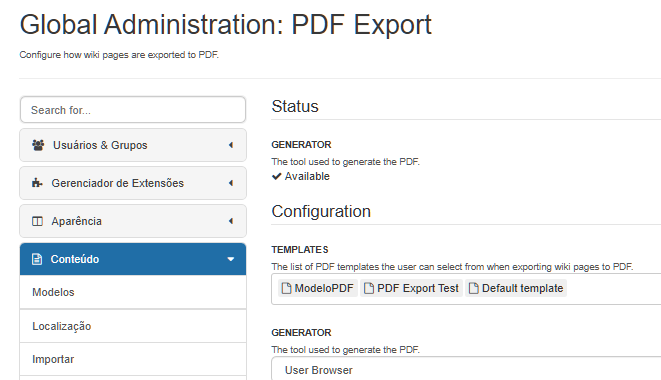Select the Gerenciador de Extensões label

[118, 183]
